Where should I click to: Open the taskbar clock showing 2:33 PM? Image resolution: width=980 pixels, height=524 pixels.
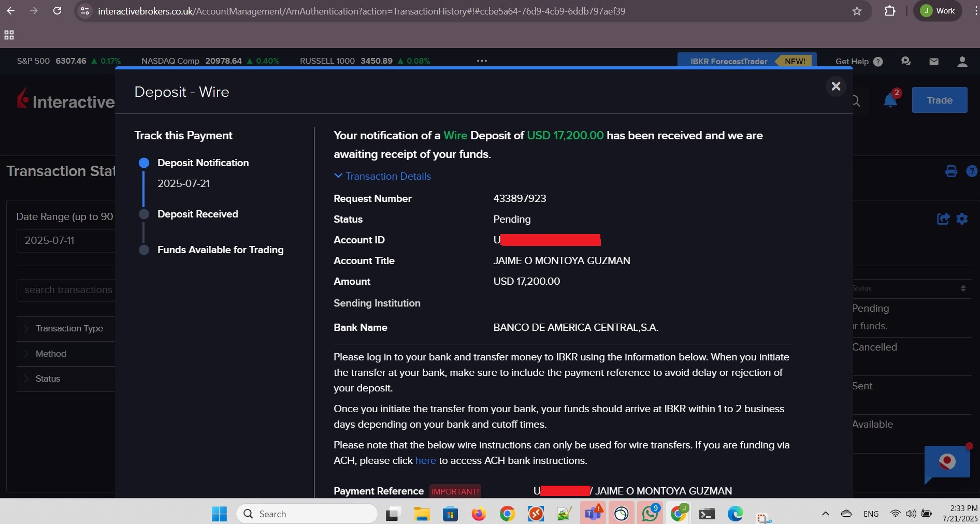click(960, 513)
